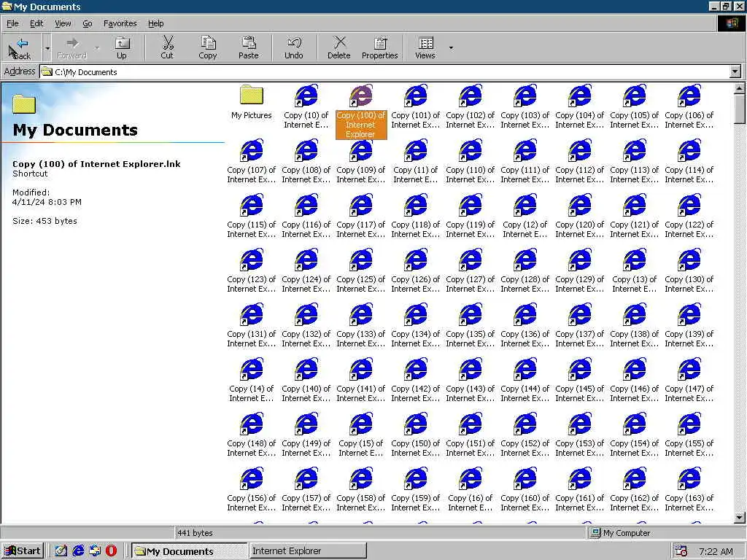
Task: Click My Computer in the status bar
Action: (x=620, y=533)
